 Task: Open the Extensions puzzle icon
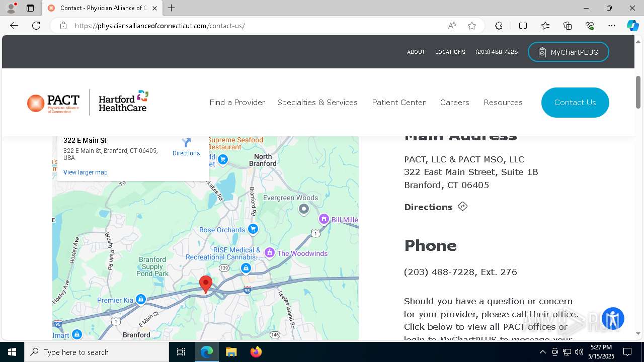tap(499, 26)
